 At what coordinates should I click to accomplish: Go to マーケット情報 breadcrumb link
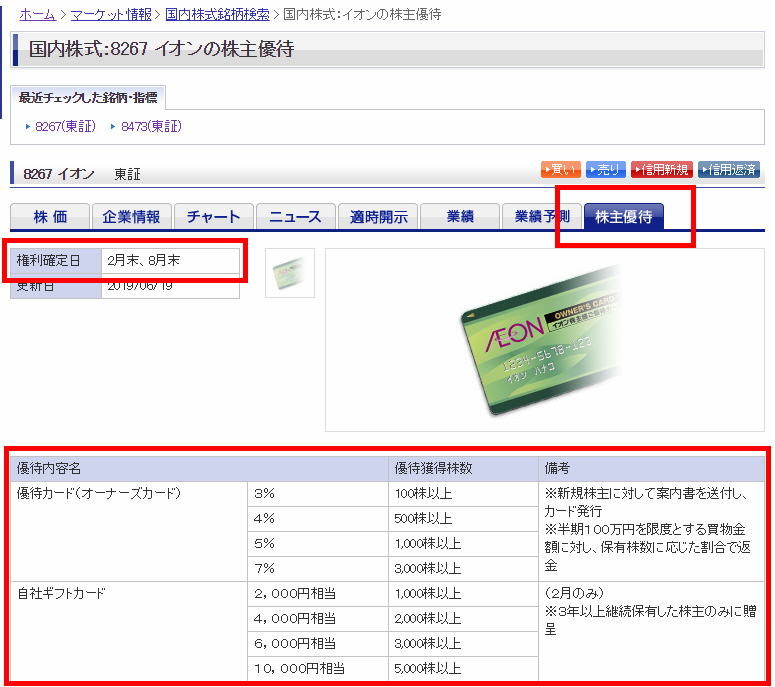pyautogui.click(x=111, y=14)
